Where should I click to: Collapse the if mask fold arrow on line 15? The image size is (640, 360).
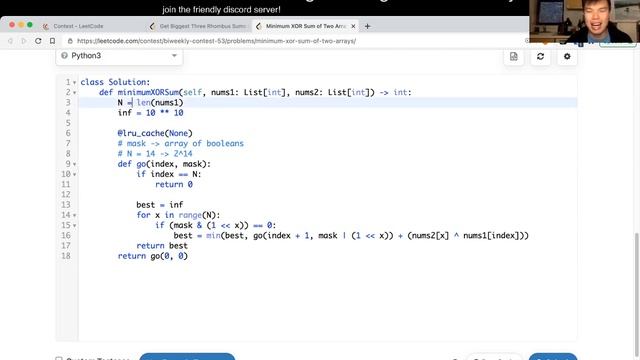coord(74,225)
